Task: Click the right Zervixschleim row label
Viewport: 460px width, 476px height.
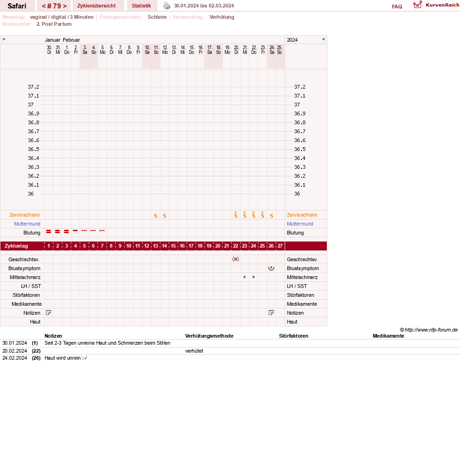Action: [302, 215]
